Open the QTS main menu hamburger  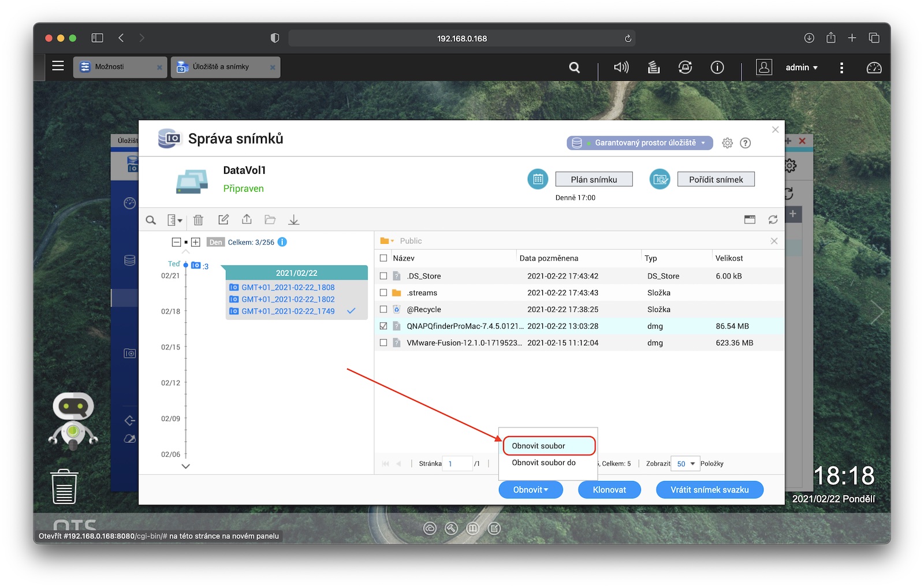tap(58, 66)
